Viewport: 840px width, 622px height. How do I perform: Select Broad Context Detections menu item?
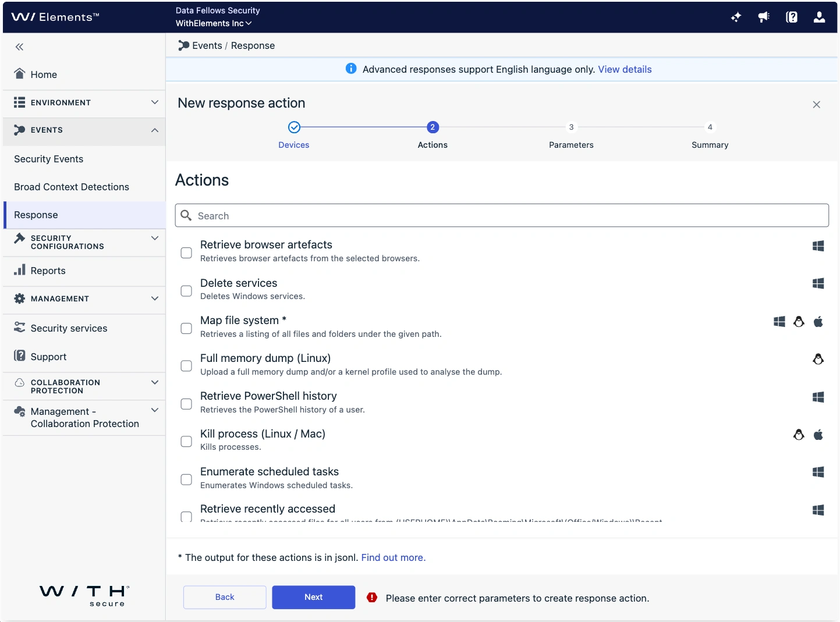pyautogui.click(x=72, y=187)
